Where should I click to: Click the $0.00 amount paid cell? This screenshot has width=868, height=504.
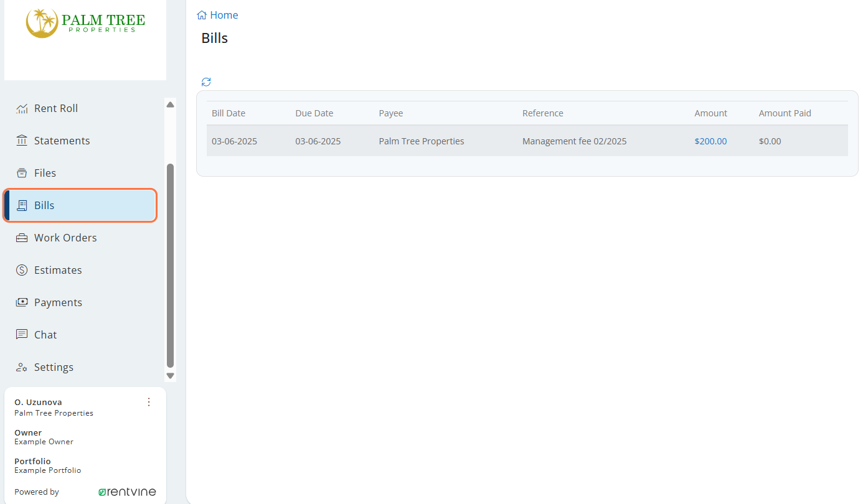[x=770, y=141]
